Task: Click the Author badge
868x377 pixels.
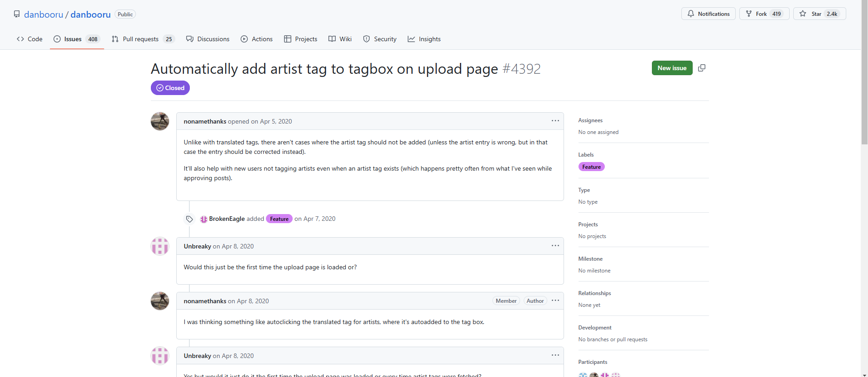Action: [x=535, y=301]
